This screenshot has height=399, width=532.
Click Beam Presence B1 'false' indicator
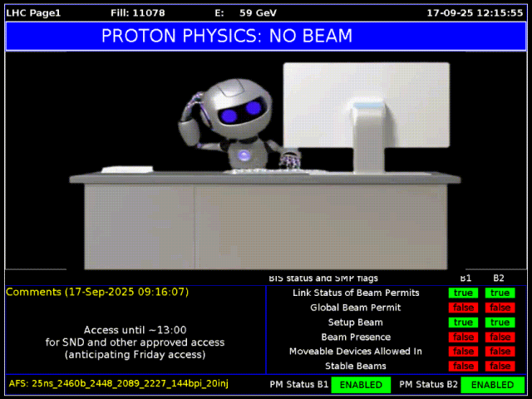[x=463, y=337]
